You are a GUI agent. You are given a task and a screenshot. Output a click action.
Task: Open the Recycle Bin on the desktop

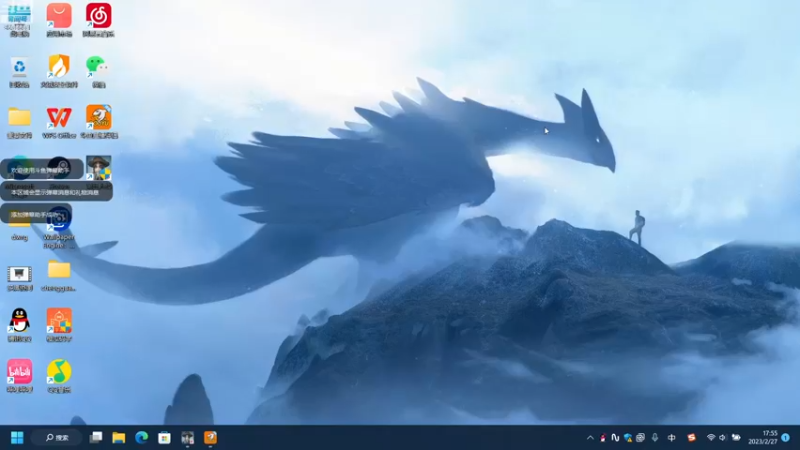tap(19, 66)
